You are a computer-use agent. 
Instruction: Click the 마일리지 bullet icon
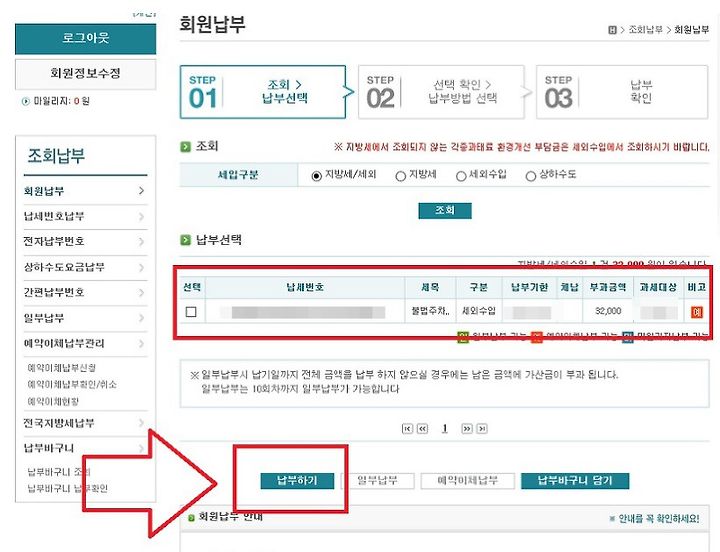[x=26, y=101]
